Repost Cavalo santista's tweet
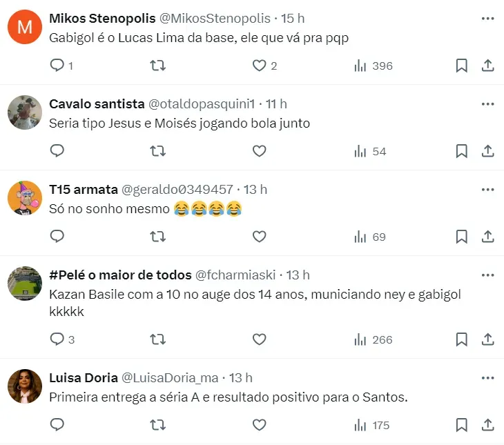 [157, 151]
